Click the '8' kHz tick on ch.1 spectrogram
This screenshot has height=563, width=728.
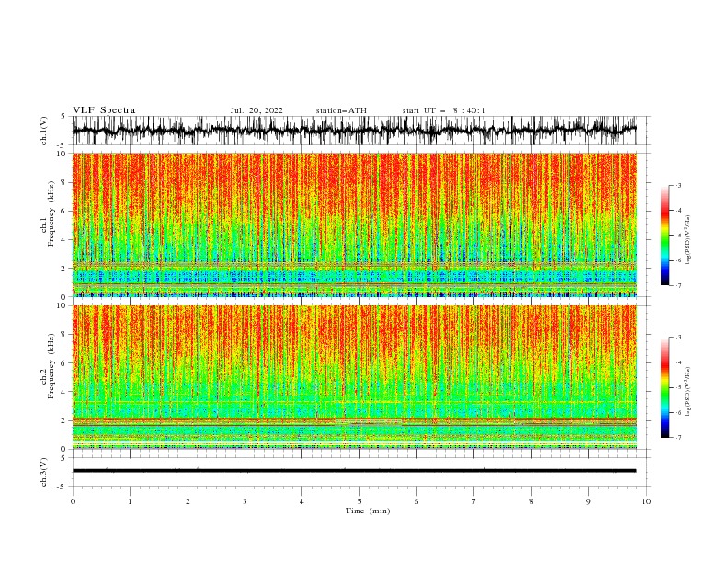(x=64, y=182)
